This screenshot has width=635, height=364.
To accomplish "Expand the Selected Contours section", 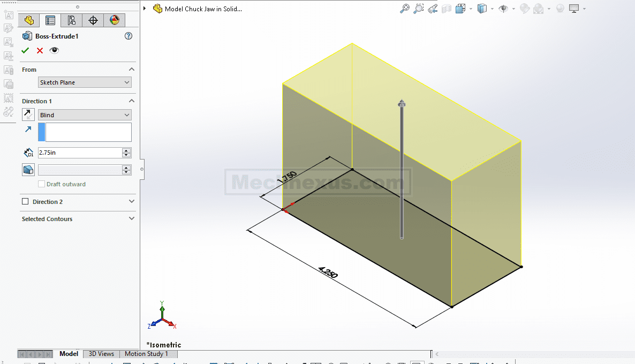I will pyautogui.click(x=132, y=218).
